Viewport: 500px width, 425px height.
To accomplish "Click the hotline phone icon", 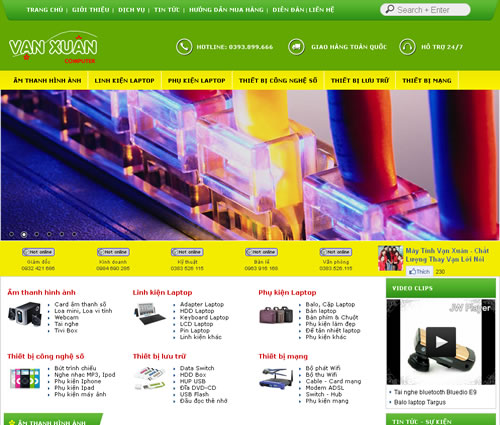I will [184, 47].
